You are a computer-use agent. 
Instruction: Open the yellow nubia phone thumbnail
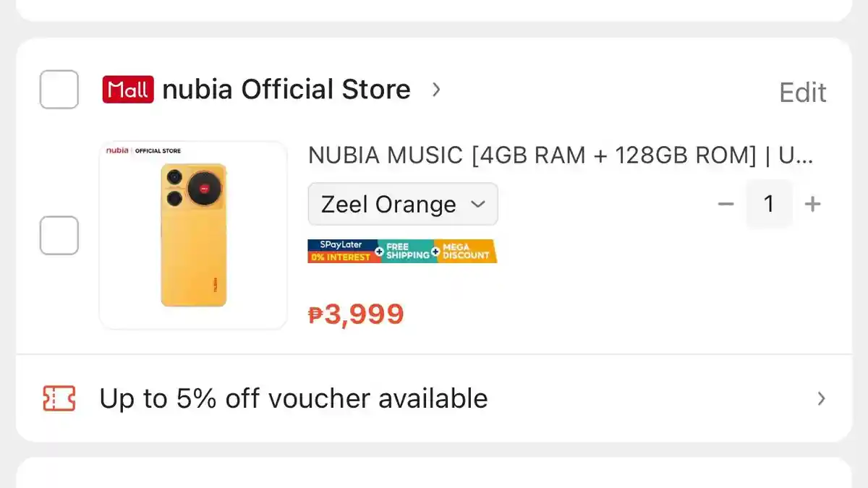tap(193, 235)
